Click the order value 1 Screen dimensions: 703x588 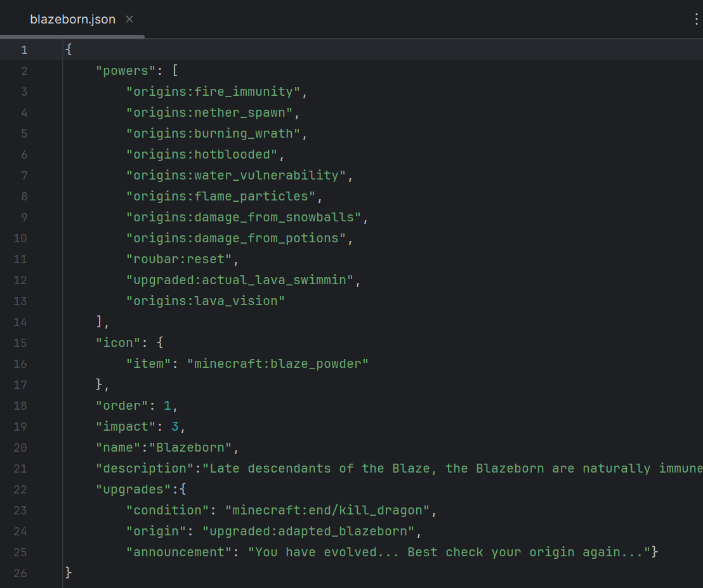(168, 405)
